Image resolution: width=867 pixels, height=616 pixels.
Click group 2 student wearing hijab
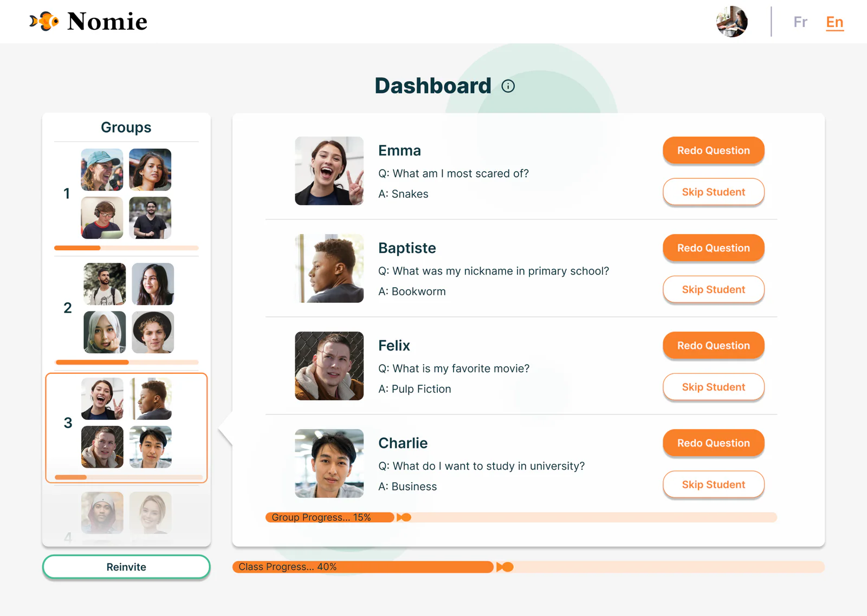[105, 332]
